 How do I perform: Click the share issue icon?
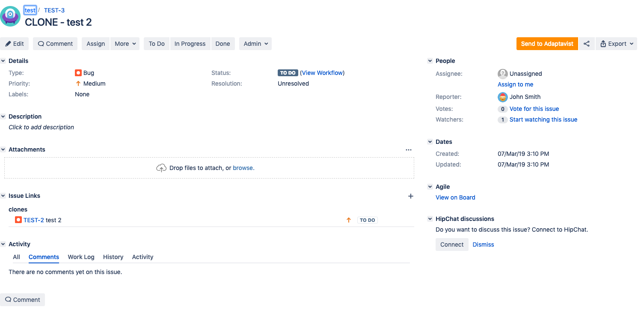tap(587, 44)
